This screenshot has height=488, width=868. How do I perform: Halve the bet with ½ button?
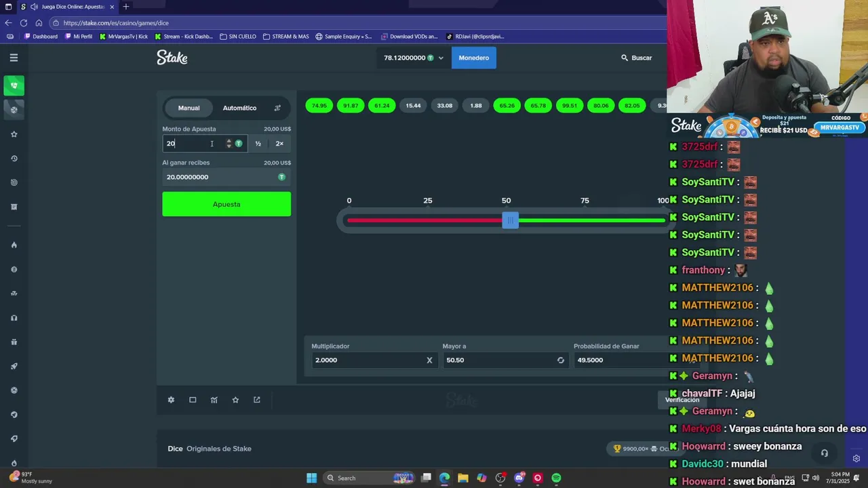pyautogui.click(x=258, y=143)
